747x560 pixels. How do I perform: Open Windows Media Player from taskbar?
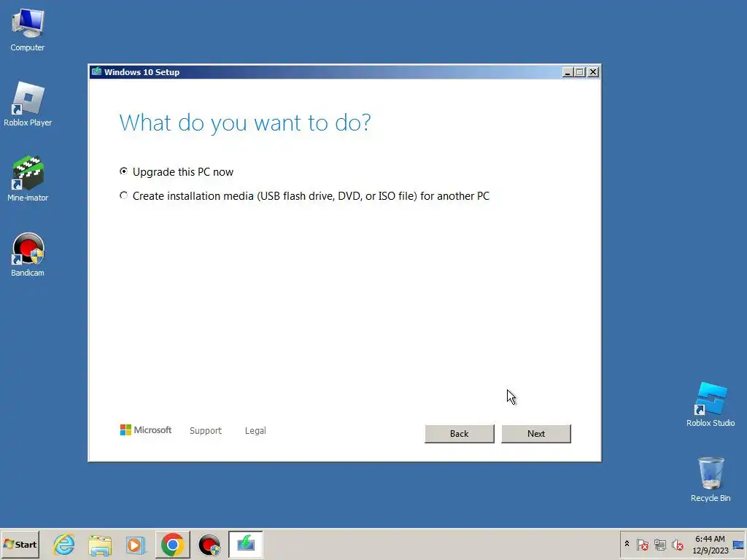pyautogui.click(x=136, y=544)
